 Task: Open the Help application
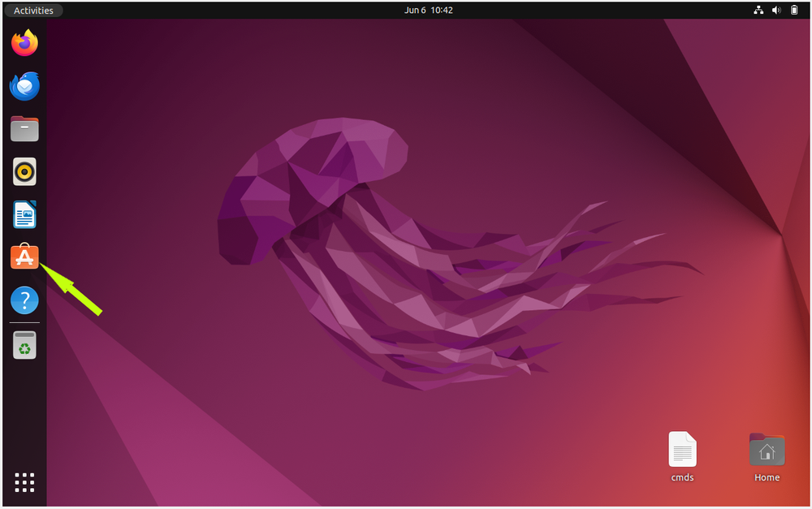pyautogui.click(x=24, y=300)
